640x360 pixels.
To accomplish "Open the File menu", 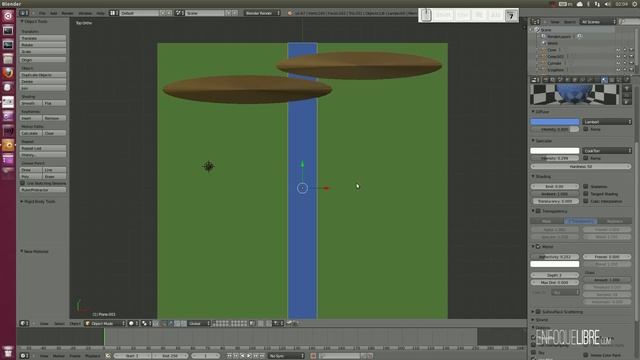I will click(x=42, y=13).
